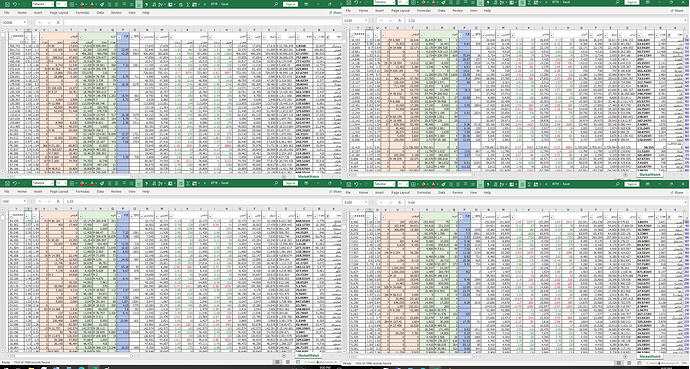Viewport: 690px width, 369px height.
Task: Open View tab in bottom-left window
Action: click(x=132, y=192)
